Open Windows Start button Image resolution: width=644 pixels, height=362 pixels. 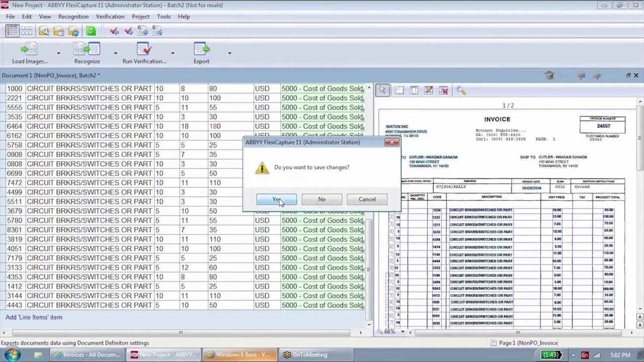(12, 355)
